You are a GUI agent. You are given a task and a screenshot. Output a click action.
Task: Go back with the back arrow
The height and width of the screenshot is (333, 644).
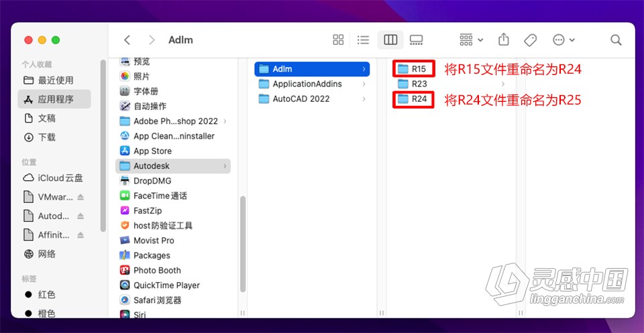click(x=127, y=40)
